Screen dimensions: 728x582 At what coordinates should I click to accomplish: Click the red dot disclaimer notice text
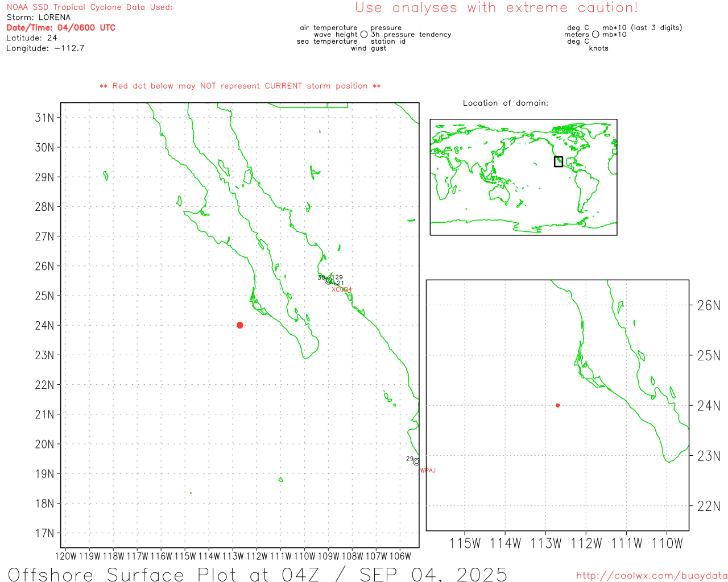coord(240,86)
